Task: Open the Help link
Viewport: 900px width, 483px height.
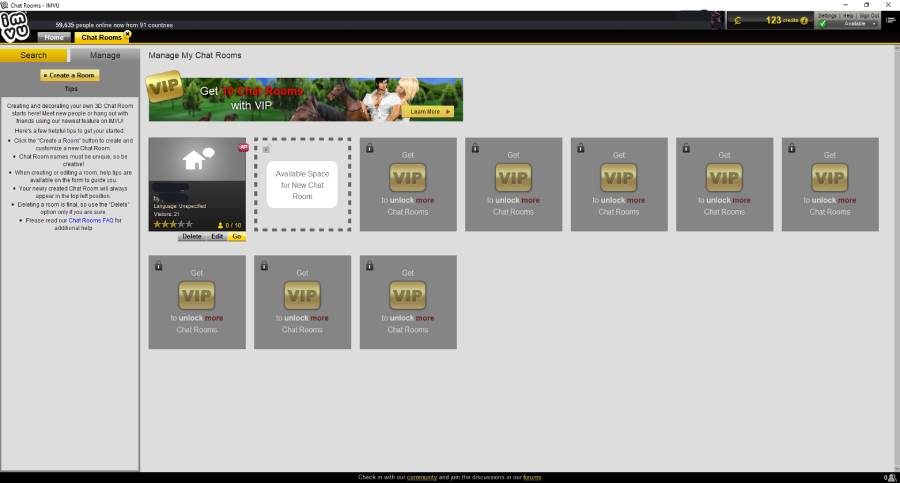Action: pyautogui.click(x=848, y=16)
